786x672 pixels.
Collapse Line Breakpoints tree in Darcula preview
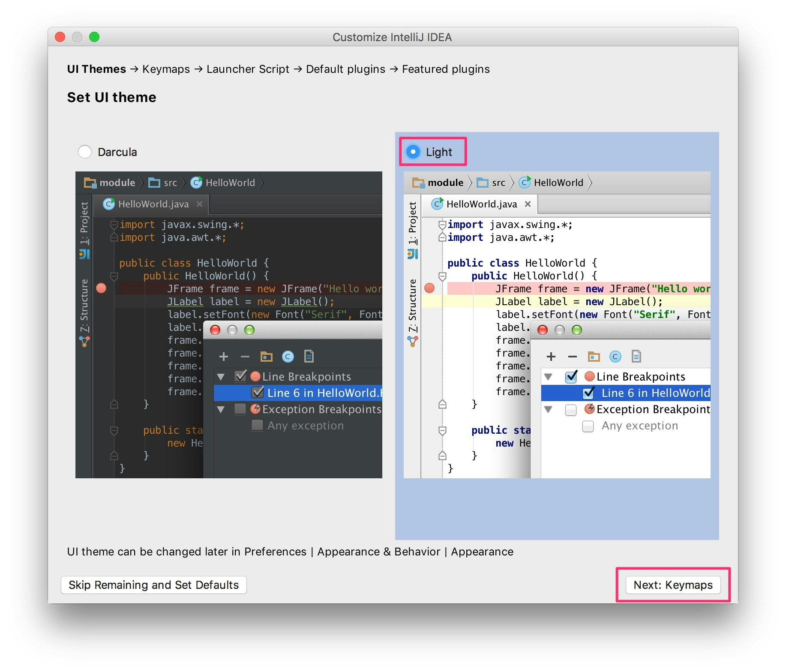pos(221,377)
